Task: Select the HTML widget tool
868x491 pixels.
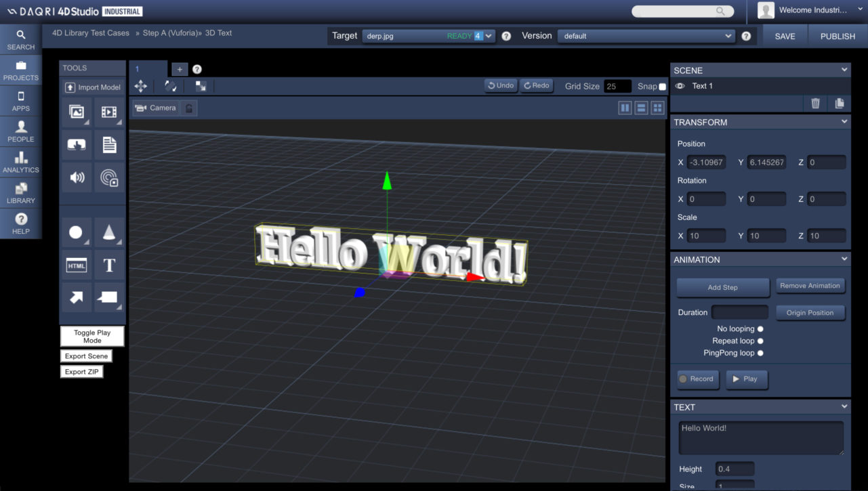Action: coord(77,265)
